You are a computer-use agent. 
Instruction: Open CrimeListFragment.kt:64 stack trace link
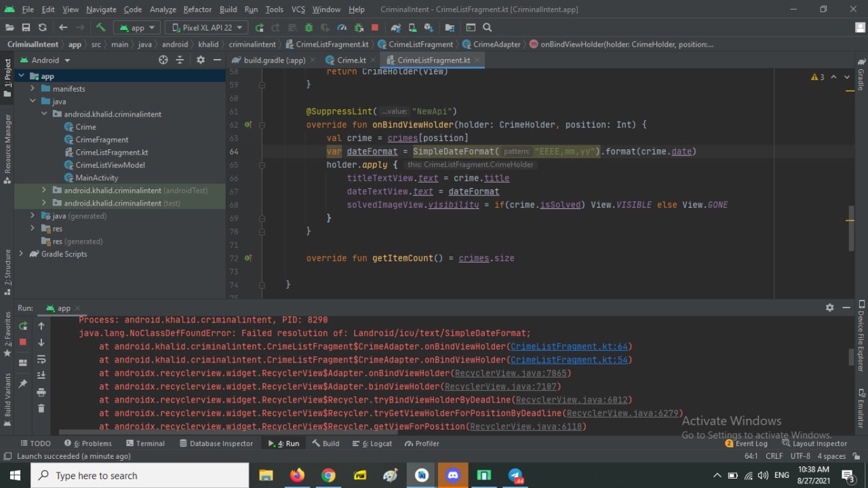coord(569,347)
